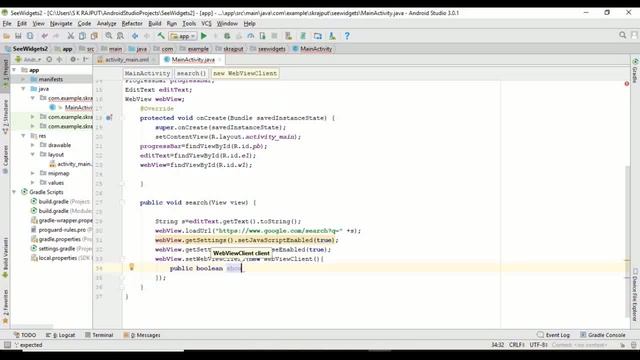Click the Save All toolbar icon
This screenshot has width=640, height=360.
pos(18,36)
